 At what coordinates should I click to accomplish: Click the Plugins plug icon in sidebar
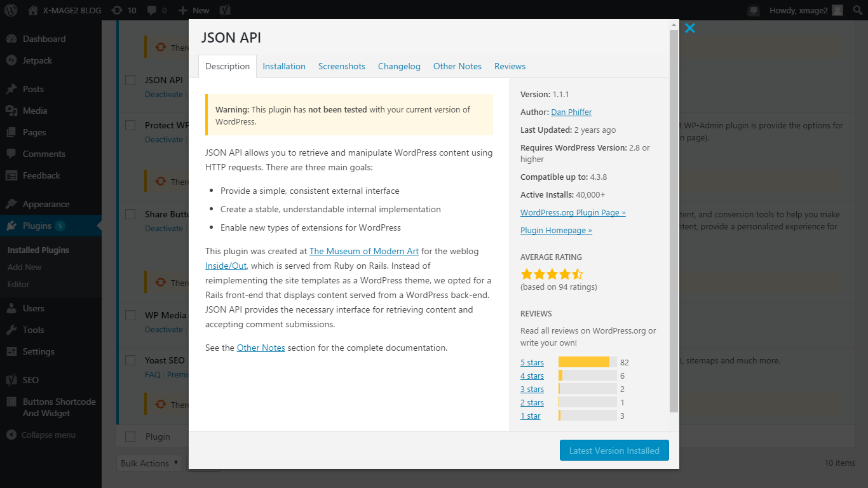pos(11,226)
